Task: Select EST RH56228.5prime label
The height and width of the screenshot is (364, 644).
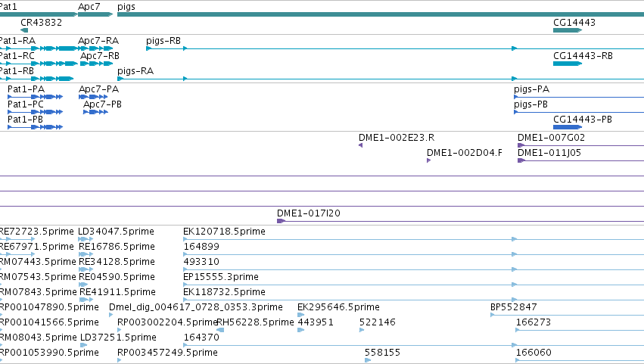Action: 256,322
